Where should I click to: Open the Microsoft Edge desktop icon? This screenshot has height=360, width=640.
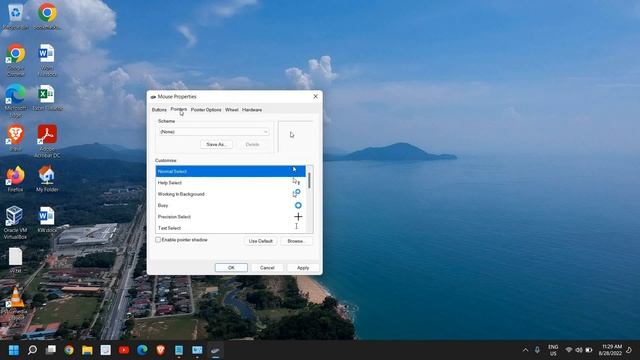click(16, 100)
